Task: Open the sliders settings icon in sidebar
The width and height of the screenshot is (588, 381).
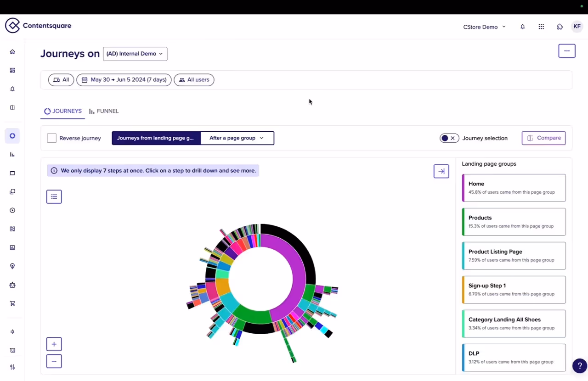Action: pos(12,367)
